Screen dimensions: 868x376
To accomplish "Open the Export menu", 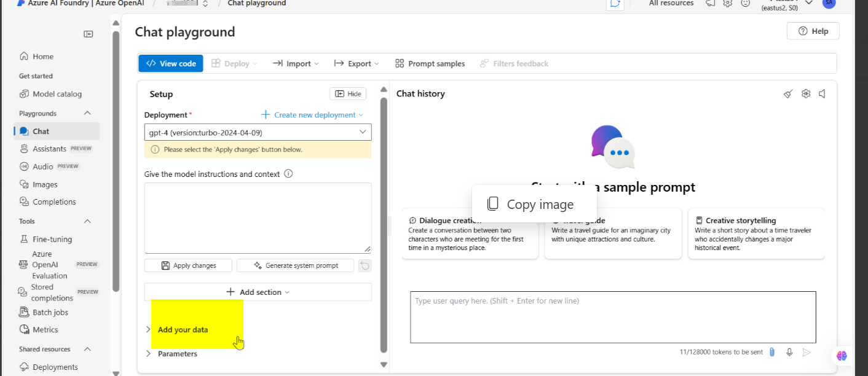I will pyautogui.click(x=357, y=63).
